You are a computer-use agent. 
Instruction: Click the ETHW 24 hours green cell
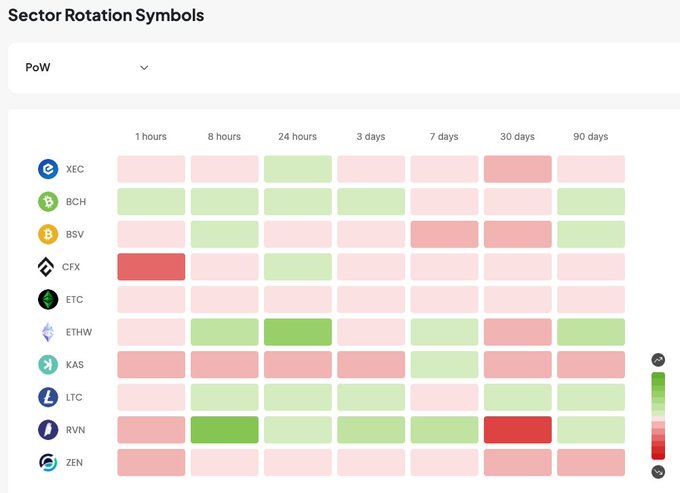click(x=297, y=332)
